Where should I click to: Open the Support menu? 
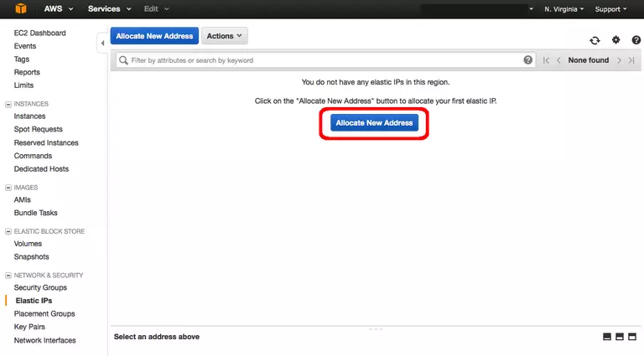(610, 8)
